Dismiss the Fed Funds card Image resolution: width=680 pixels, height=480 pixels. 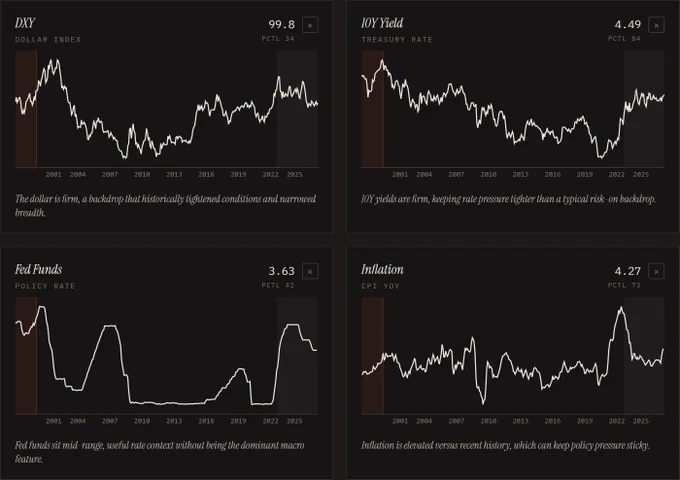coord(310,271)
